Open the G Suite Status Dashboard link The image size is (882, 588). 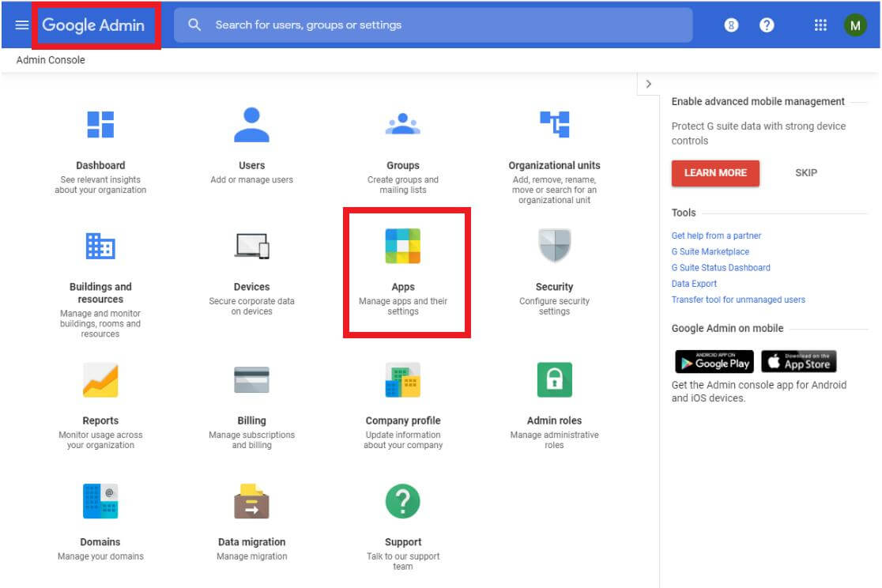[x=721, y=267]
